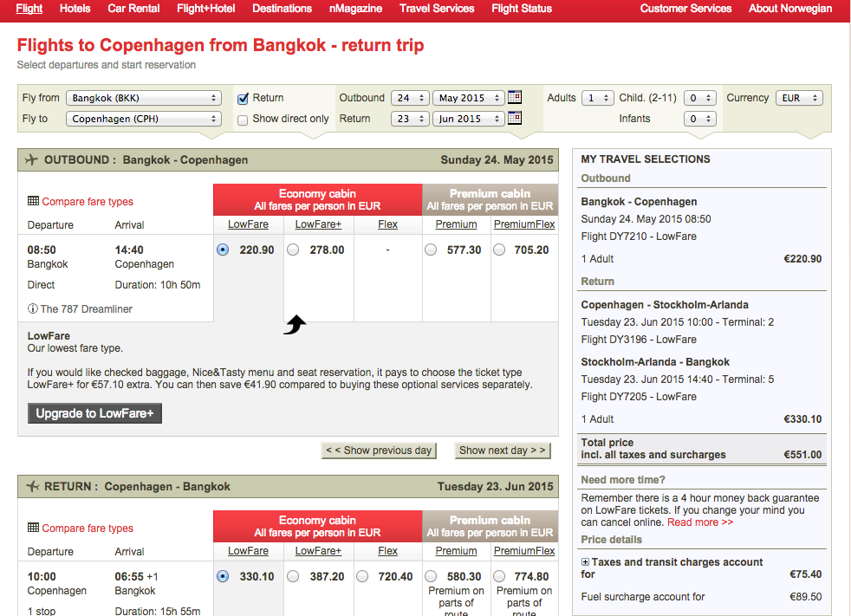The height and width of the screenshot is (616, 851).
Task: Toggle the Return trip checkbox
Action: tap(243, 98)
